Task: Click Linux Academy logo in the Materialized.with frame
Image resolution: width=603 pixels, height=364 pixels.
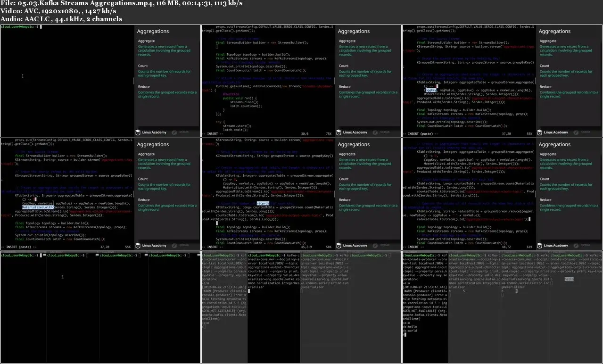Action: coord(151,246)
